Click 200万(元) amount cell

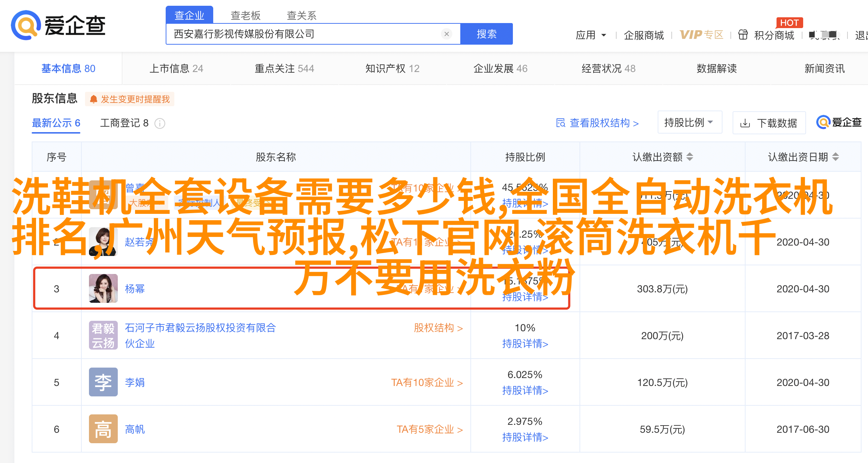662,336
